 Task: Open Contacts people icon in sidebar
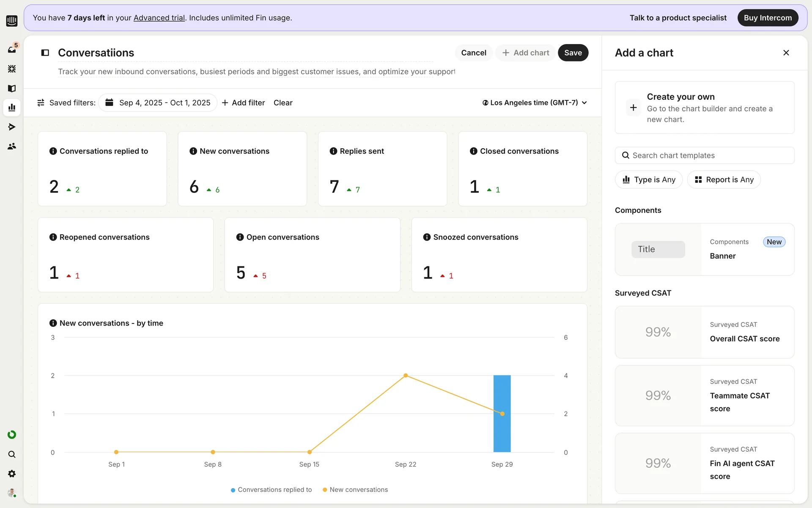point(12,146)
